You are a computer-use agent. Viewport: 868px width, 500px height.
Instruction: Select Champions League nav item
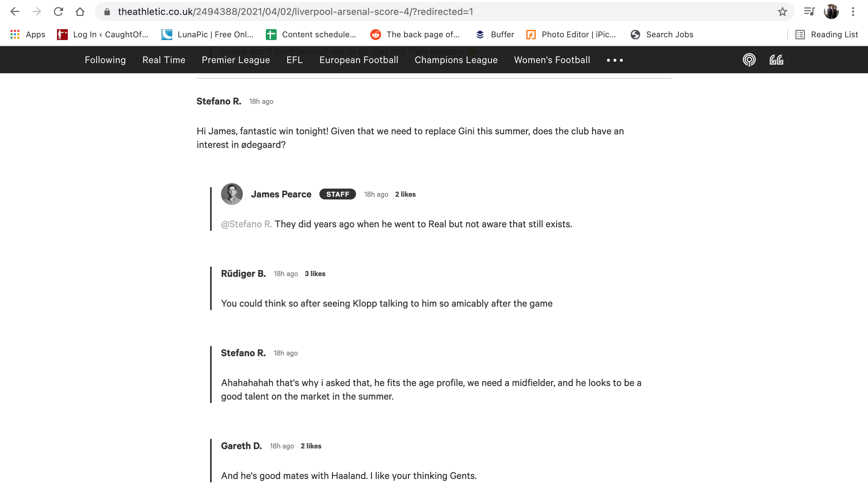(x=456, y=60)
